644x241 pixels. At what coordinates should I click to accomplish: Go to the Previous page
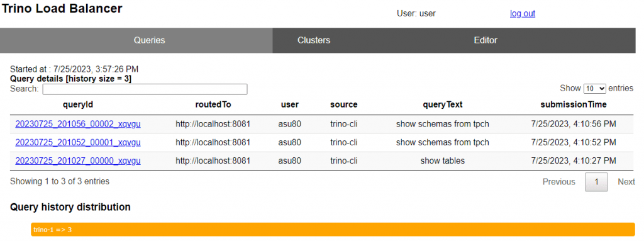pos(559,182)
